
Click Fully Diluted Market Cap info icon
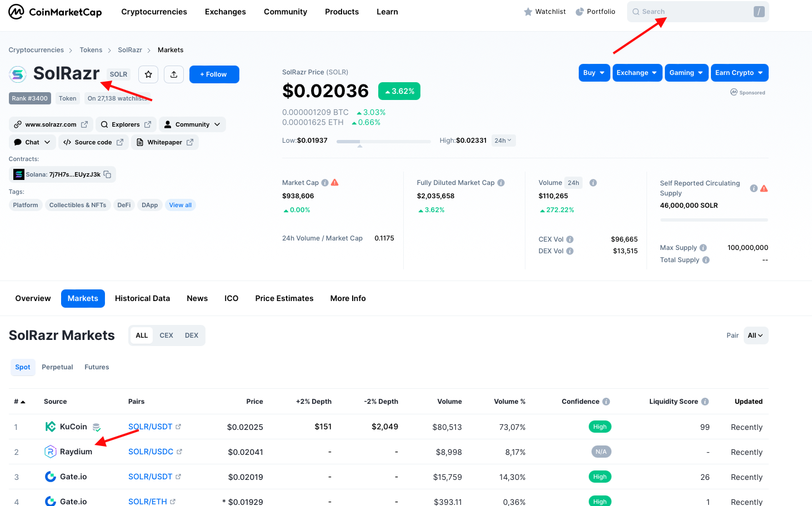click(x=501, y=183)
